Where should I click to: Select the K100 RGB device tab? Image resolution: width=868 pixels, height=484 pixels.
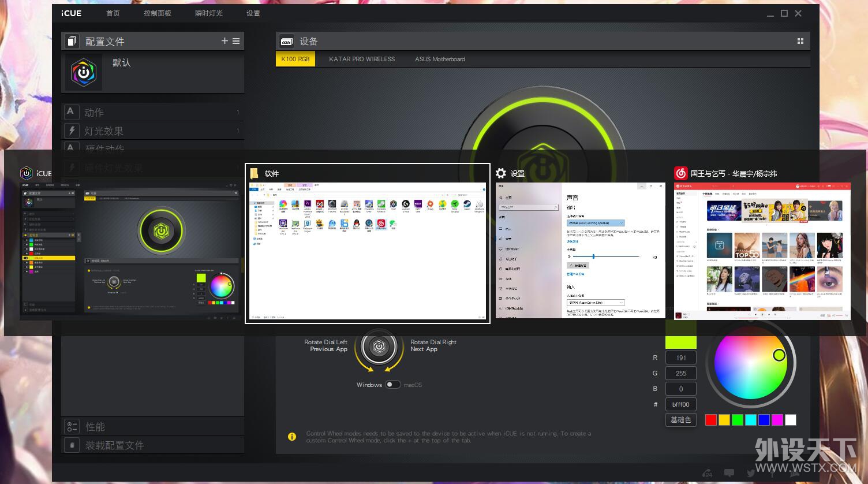295,59
